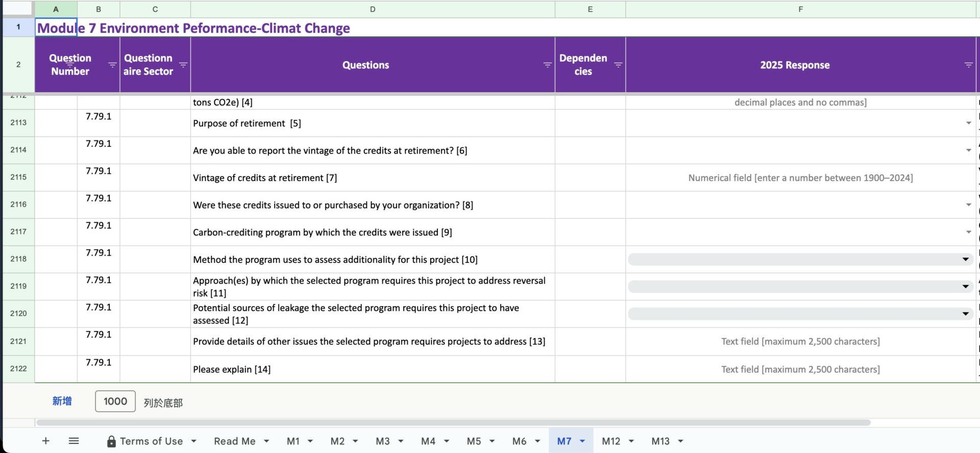Click the add new sheet plus icon

[x=45, y=441]
